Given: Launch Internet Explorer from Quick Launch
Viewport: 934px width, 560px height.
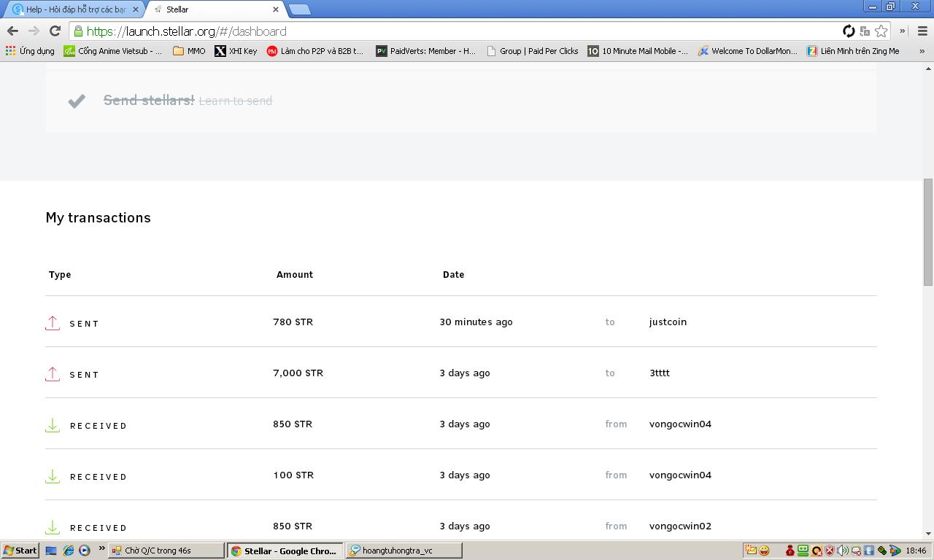Looking at the screenshot, I should pos(68,551).
